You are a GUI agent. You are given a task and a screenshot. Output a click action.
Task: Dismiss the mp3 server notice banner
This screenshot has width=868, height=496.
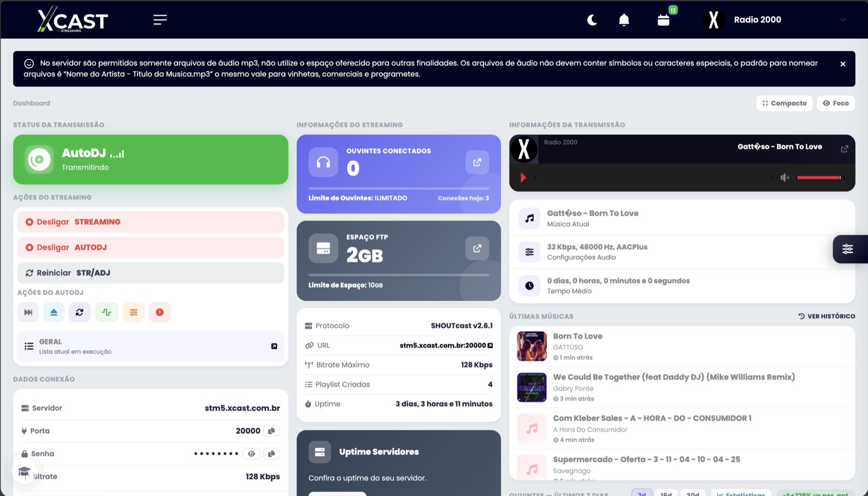click(843, 64)
